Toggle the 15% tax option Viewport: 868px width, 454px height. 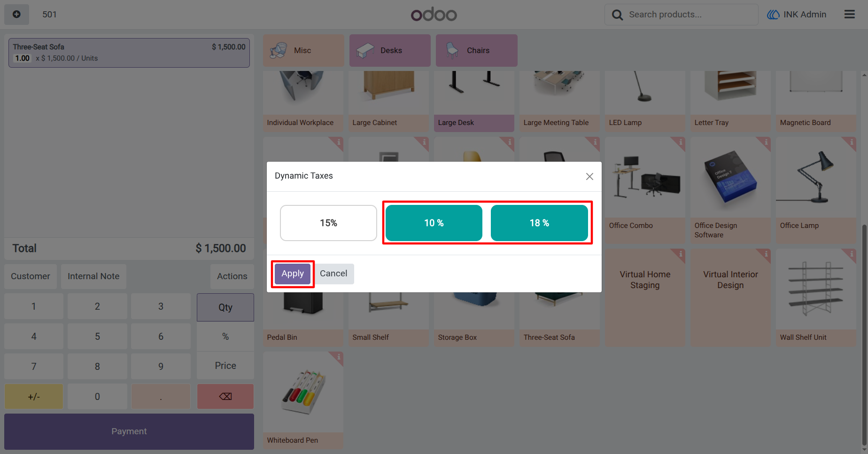click(x=328, y=223)
